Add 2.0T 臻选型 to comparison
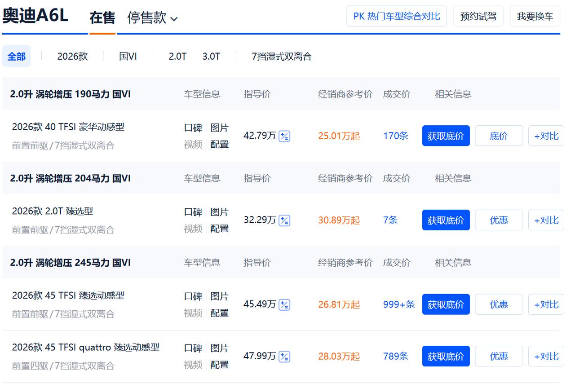This screenshot has width=575, height=392. (x=546, y=220)
